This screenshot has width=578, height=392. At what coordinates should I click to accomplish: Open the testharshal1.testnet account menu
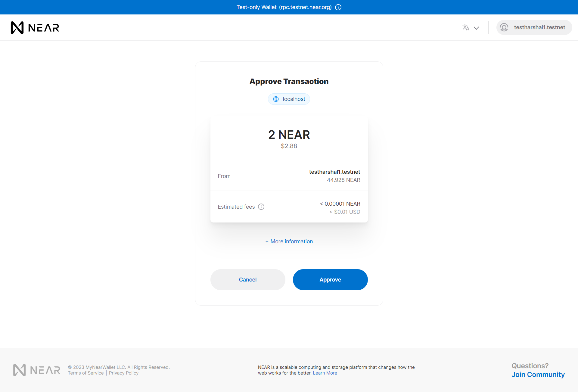tap(539, 27)
